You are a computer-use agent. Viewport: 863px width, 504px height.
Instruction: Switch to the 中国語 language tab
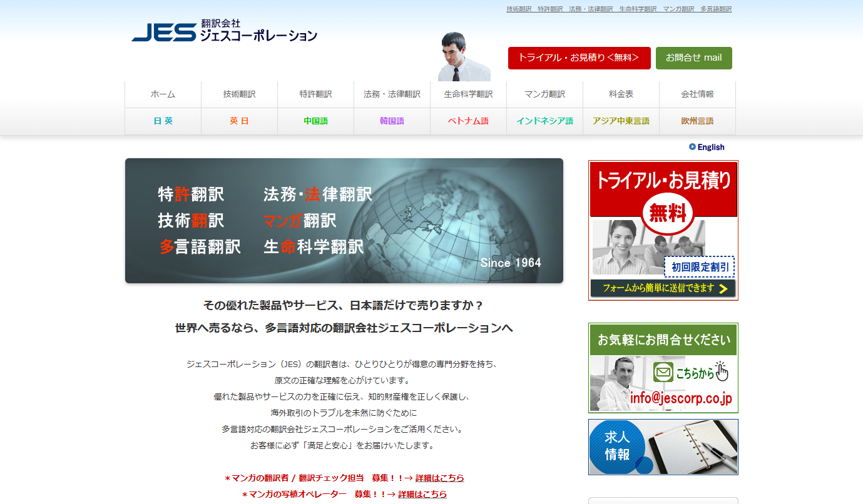(315, 121)
